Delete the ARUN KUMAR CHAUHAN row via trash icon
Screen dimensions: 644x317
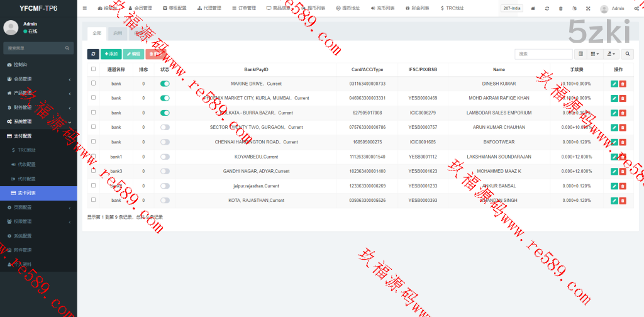[x=623, y=127]
